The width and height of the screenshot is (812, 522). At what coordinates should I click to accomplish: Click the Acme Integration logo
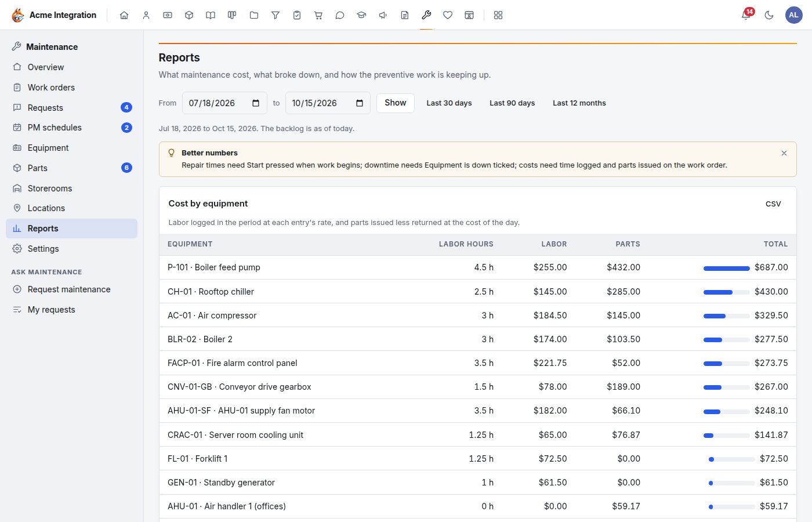point(54,15)
